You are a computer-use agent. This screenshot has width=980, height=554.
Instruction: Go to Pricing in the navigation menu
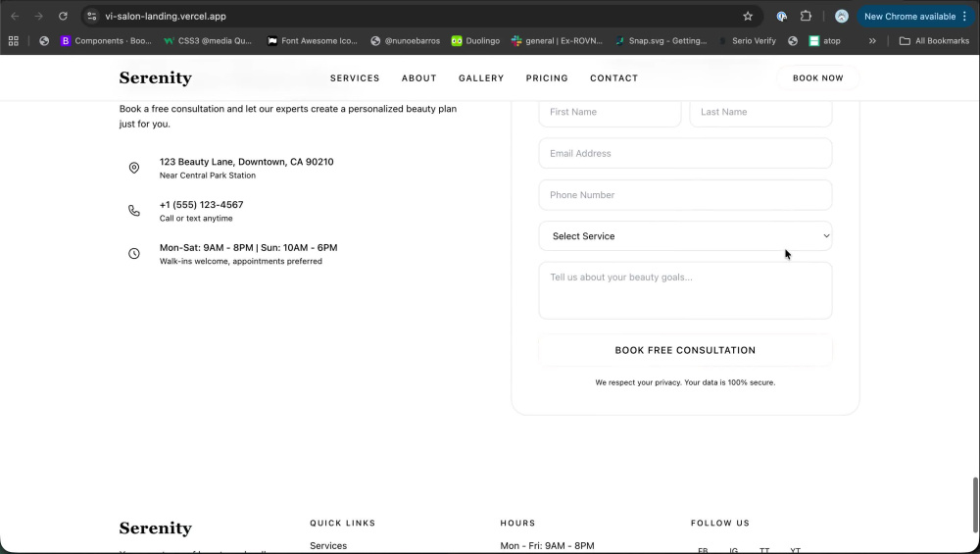547,78
